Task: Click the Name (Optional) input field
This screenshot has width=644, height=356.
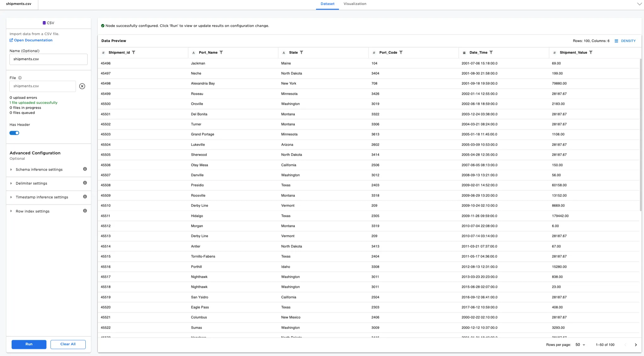Action: [x=48, y=59]
